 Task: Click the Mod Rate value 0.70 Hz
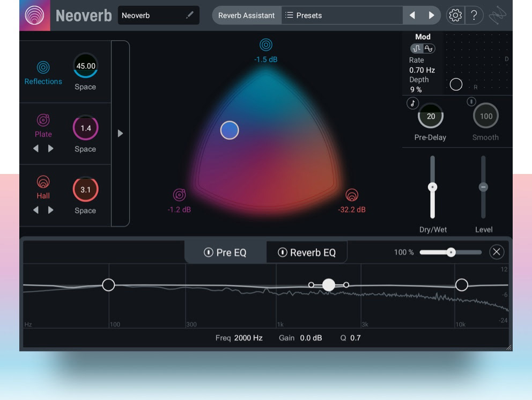pyautogui.click(x=422, y=70)
